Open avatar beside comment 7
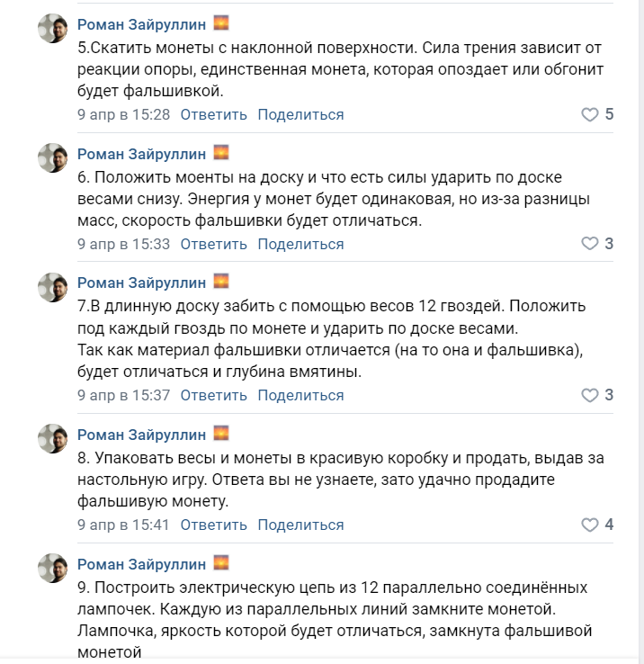The image size is (644, 664). (x=53, y=287)
